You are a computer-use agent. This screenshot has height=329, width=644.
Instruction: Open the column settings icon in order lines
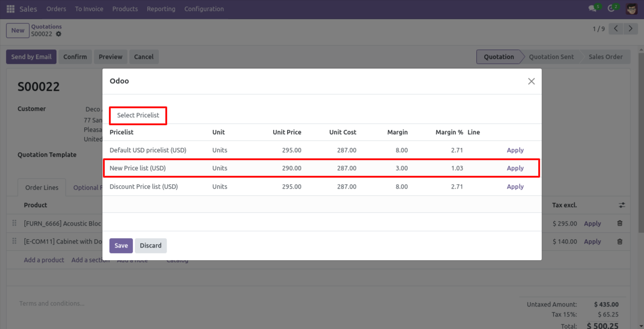pyautogui.click(x=622, y=205)
